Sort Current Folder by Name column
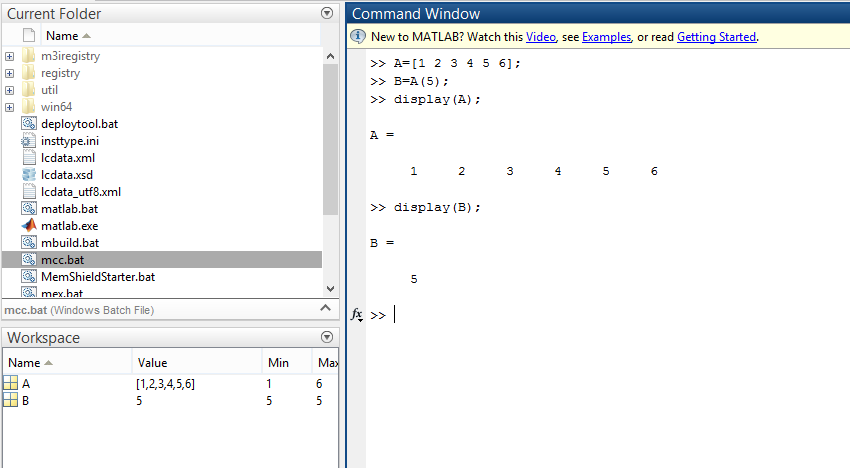 pos(182,36)
